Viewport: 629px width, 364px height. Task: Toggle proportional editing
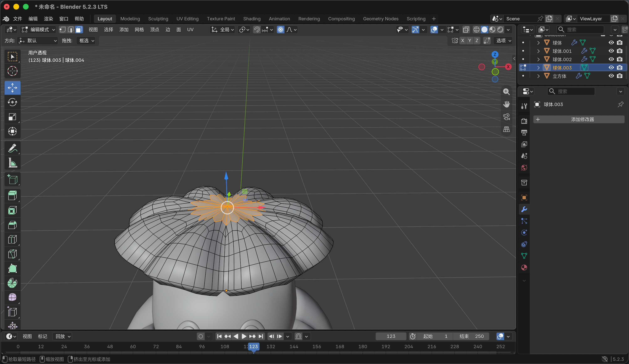pyautogui.click(x=281, y=30)
